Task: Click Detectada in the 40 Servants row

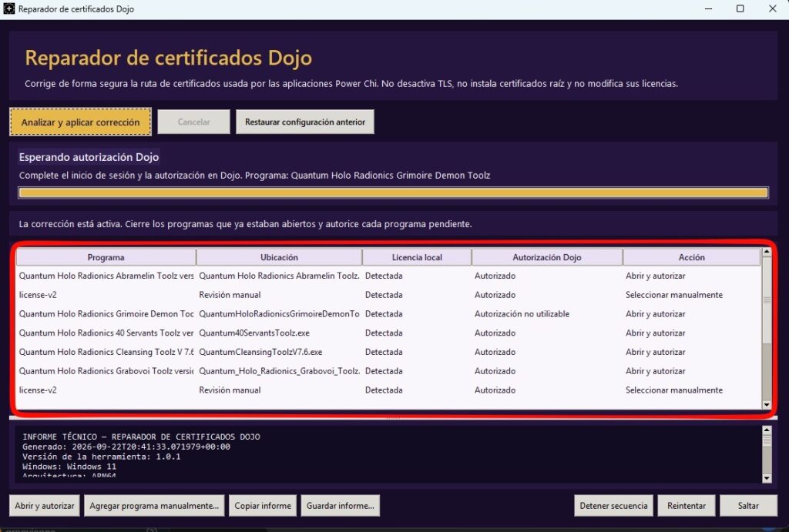Action: tap(384, 333)
